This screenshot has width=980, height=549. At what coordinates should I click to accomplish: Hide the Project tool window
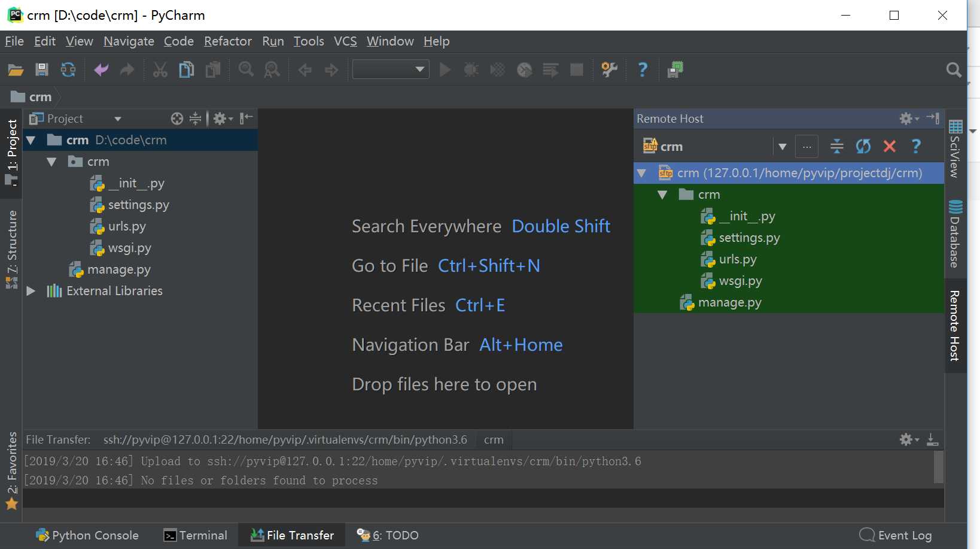click(x=246, y=118)
